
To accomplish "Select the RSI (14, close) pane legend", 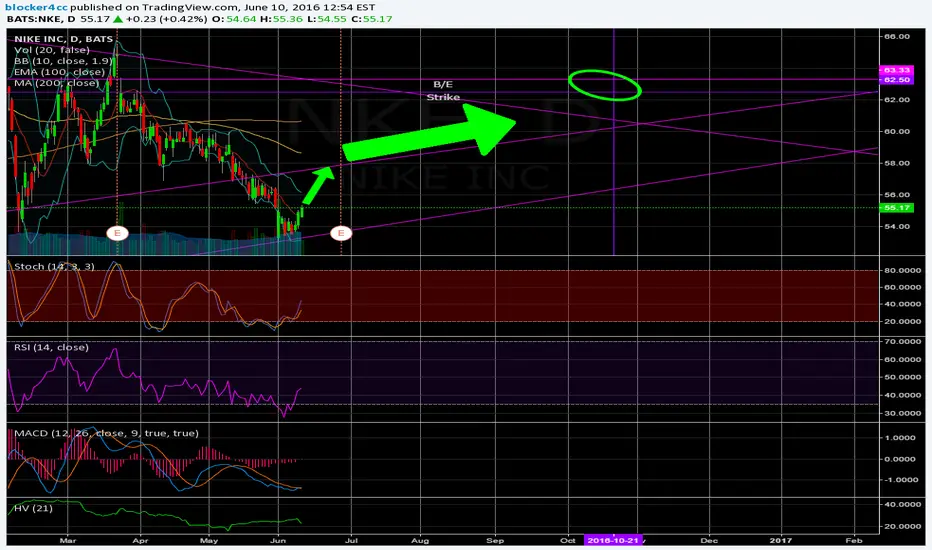I will [51, 347].
